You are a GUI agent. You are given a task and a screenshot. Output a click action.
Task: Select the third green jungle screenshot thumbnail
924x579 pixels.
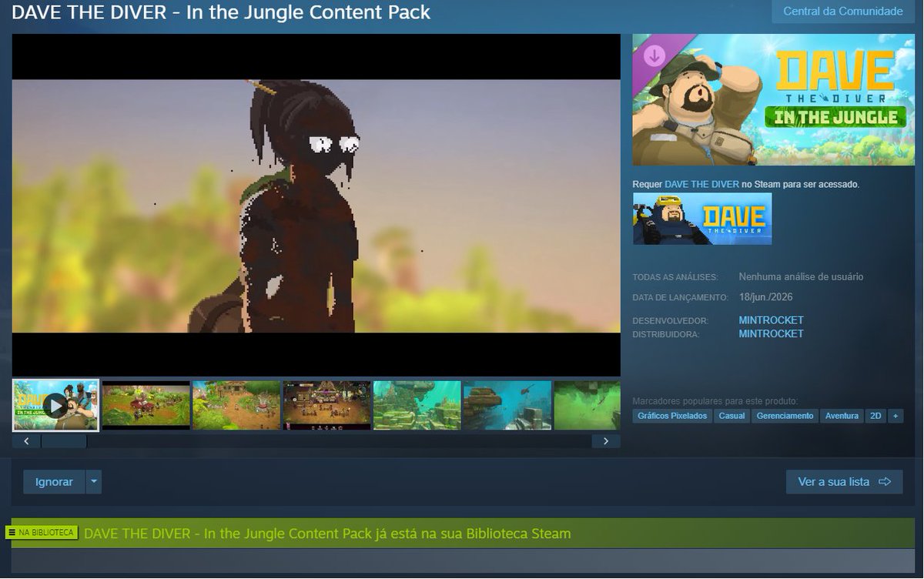click(x=236, y=405)
